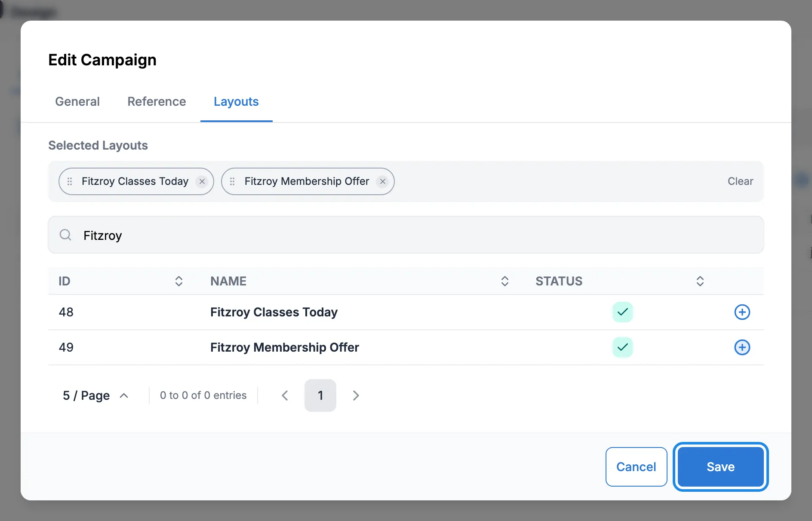Click layout ID 48 cell
The height and width of the screenshot is (521, 812).
coord(66,312)
